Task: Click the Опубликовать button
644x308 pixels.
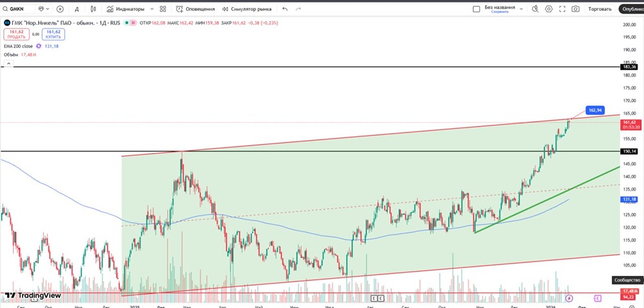Action: (x=632, y=8)
